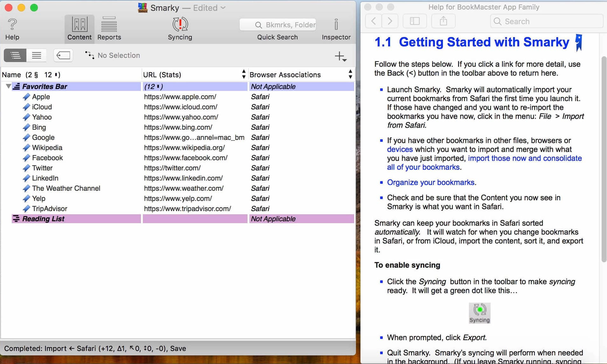This screenshot has height=364, width=607.
Task: Open the URL (Stats) column chooser
Action: (244, 74)
